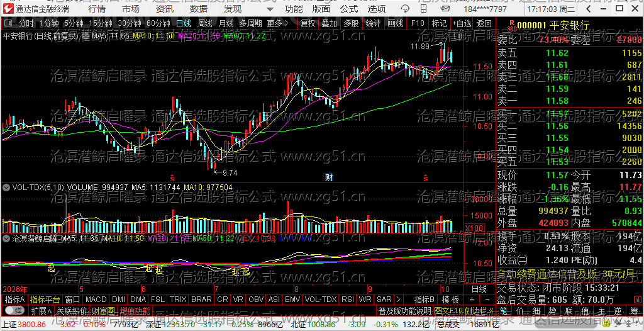Select the MACD indicator tab

pos(96,300)
